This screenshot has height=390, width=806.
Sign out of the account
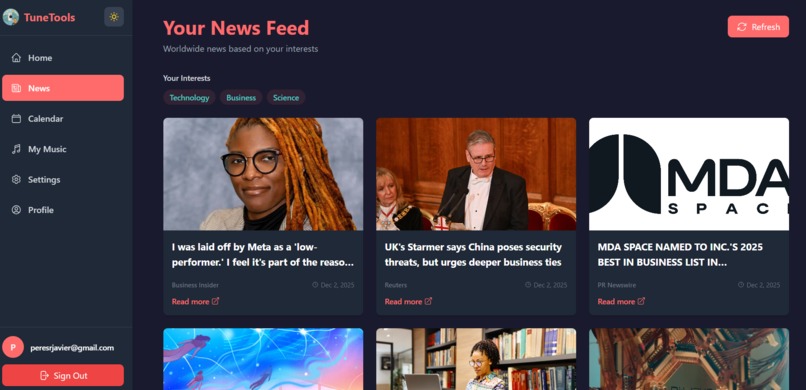coord(63,376)
